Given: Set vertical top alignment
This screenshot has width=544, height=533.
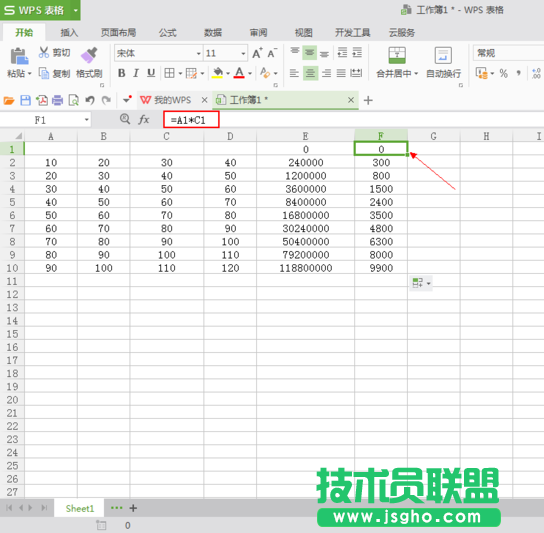Looking at the screenshot, I should point(295,52).
